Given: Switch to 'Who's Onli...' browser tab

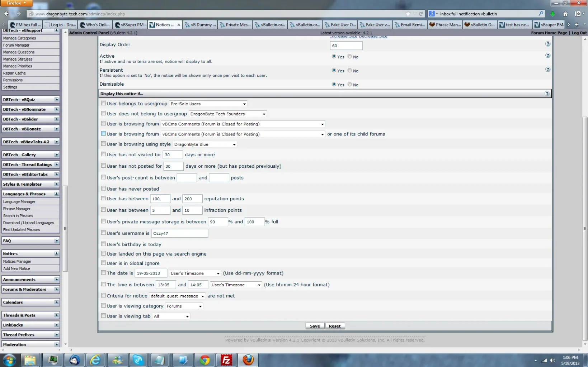Looking at the screenshot, I should click(95, 25).
